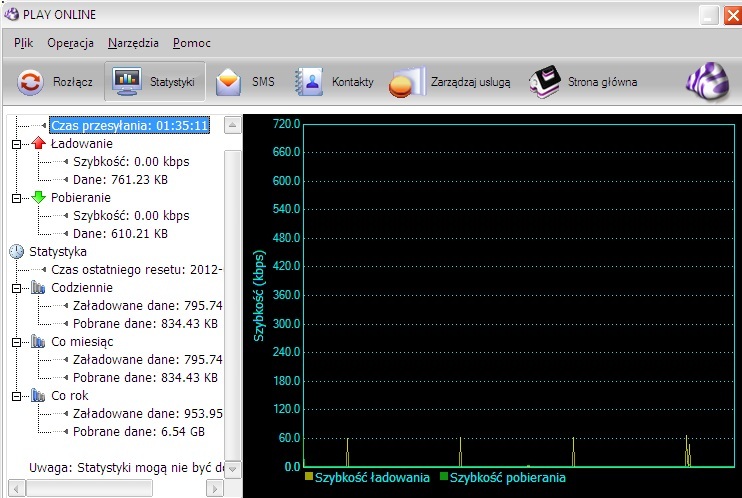
Task: Open the Plik menu
Action: click(x=23, y=43)
